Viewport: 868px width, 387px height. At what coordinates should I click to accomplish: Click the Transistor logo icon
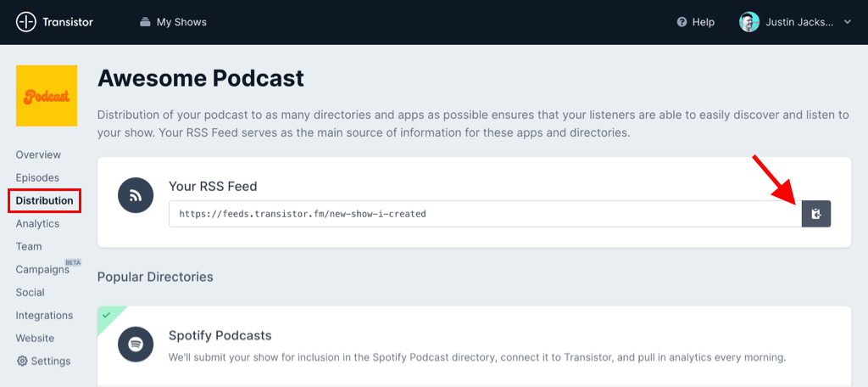[25, 22]
